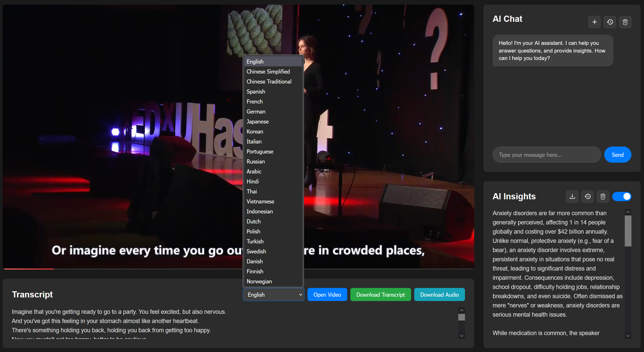Toggle the AI Insights switch off
This screenshot has width=644, height=352.
point(621,196)
